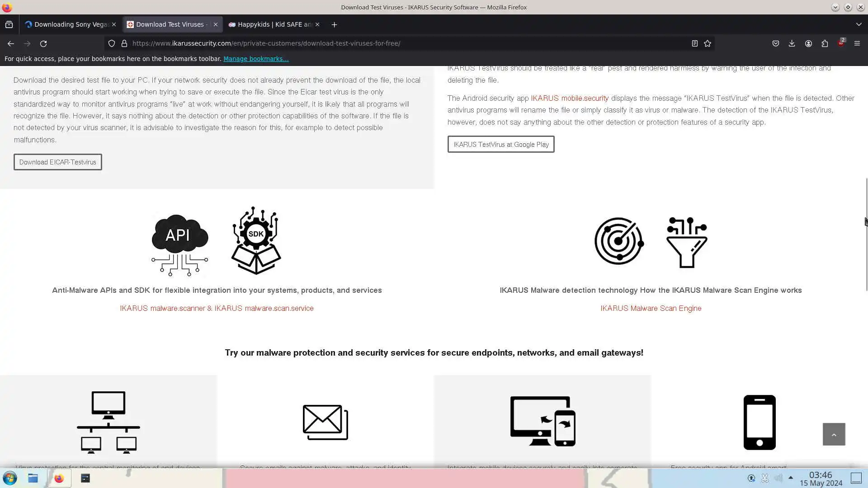Expand the list all tabs chevron
Viewport: 868px width, 488px height.
859,24
